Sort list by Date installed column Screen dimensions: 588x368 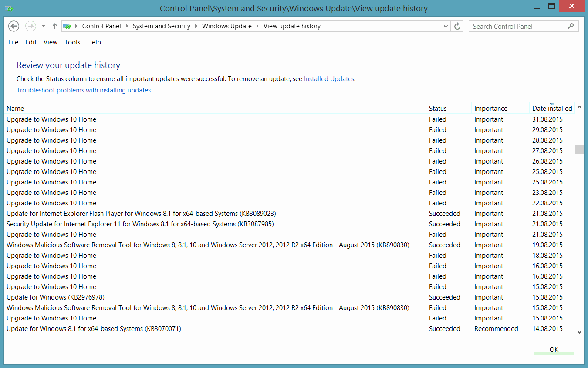click(x=552, y=109)
